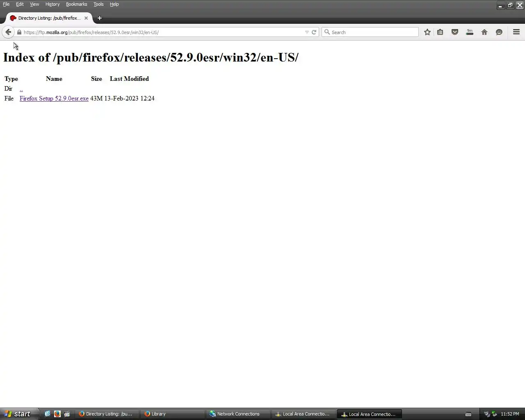Switch to Network Connections taskbar window
Viewport: 525px width, 420px height.
[x=238, y=414]
